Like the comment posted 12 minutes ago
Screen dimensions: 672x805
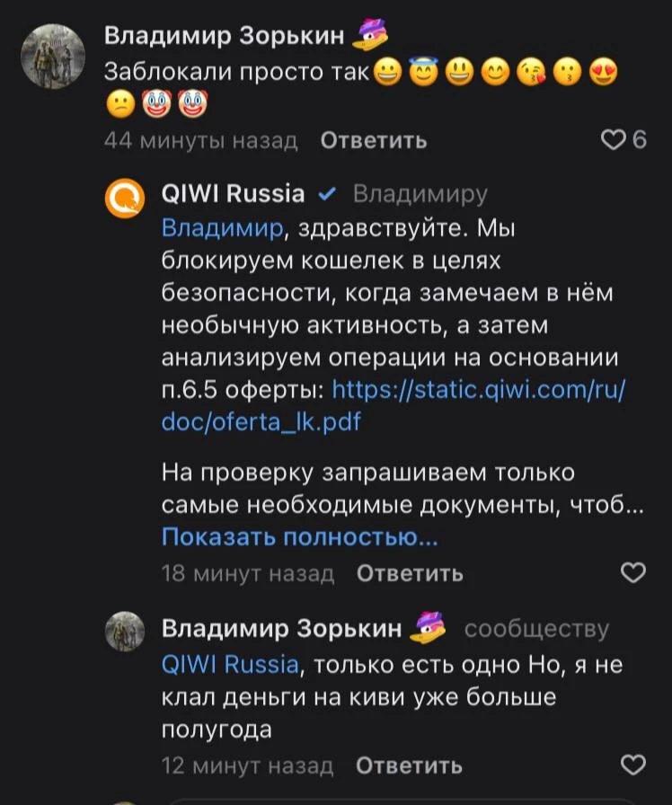(634, 765)
